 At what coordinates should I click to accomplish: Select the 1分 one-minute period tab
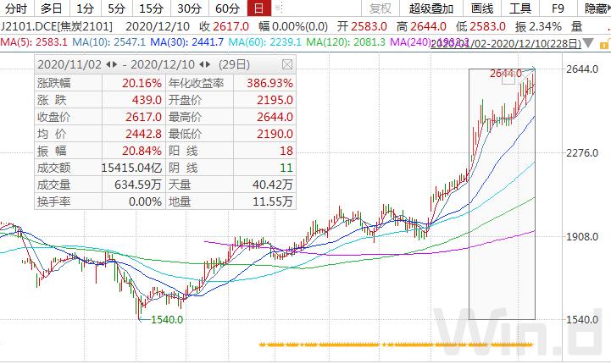click(85, 8)
